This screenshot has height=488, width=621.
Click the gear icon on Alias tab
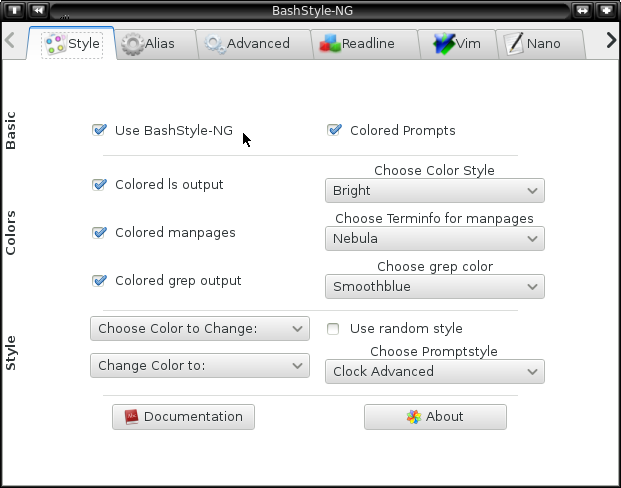click(132, 44)
